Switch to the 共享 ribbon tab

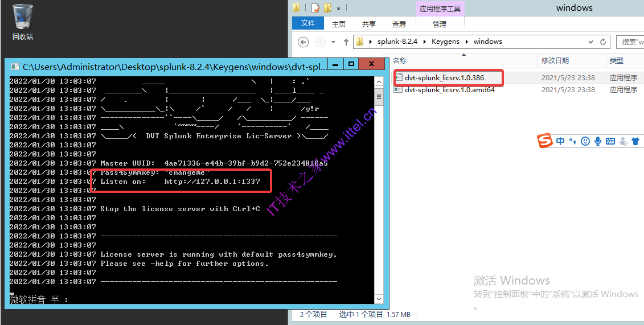click(369, 24)
